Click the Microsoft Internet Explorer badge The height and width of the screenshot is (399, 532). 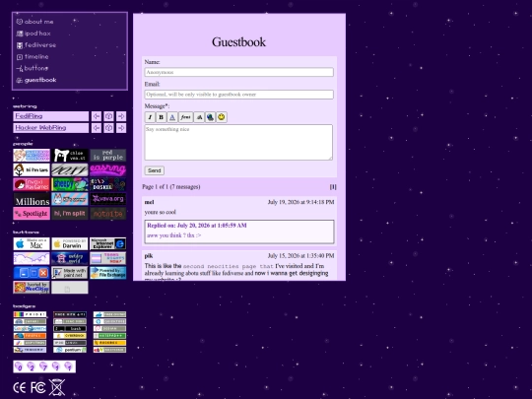108,243
